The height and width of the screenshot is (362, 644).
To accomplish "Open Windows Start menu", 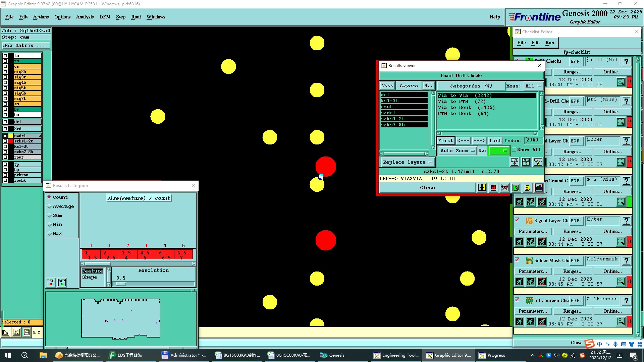I will (x=8, y=355).
